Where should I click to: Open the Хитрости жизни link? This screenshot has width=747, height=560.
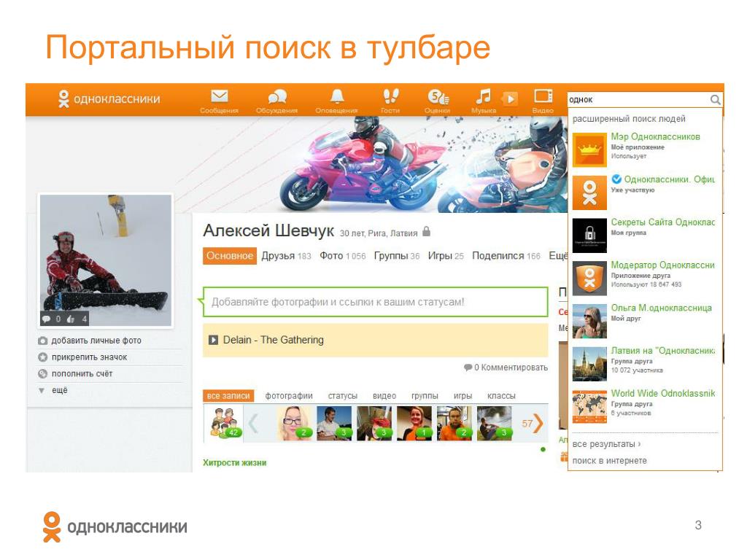click(234, 463)
